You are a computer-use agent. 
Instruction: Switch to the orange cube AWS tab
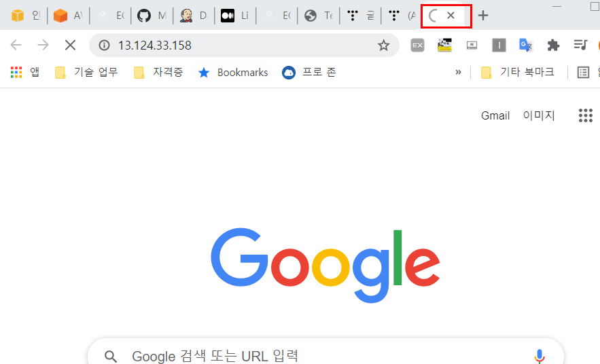[x=68, y=16]
